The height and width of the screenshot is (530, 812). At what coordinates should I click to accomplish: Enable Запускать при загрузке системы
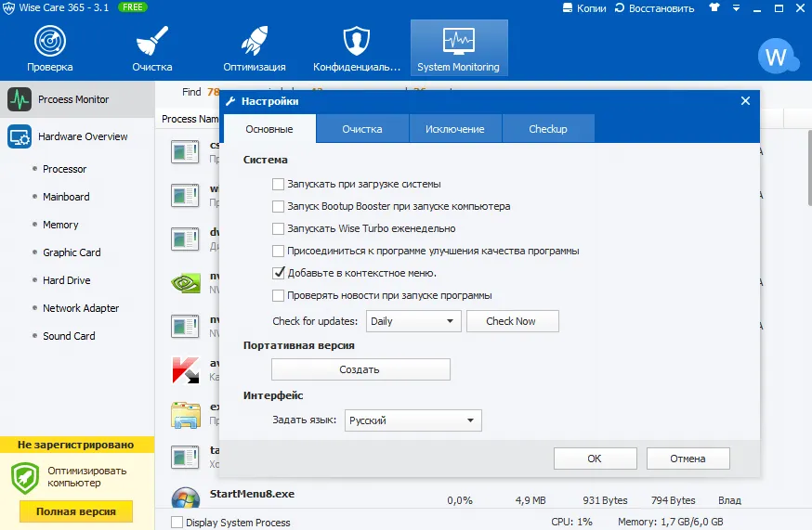[278, 185]
